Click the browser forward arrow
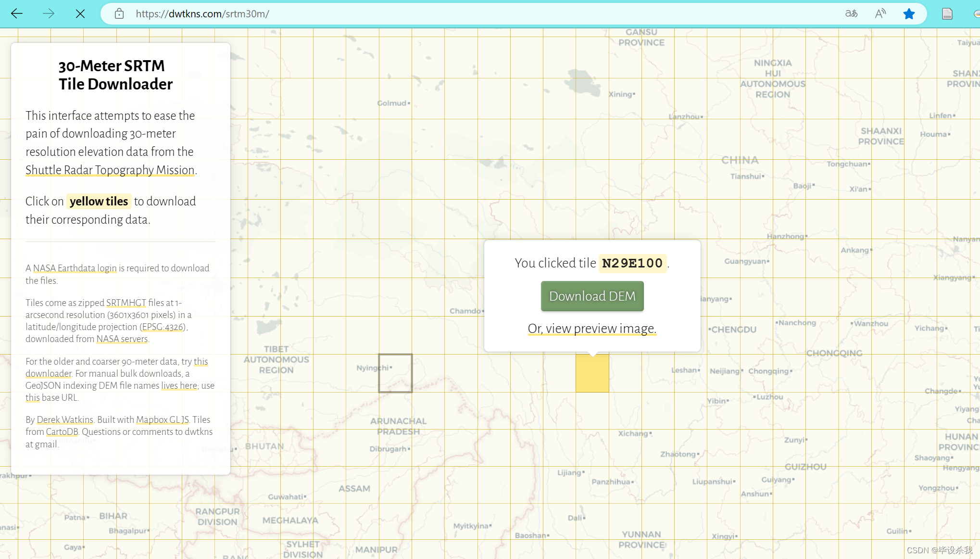Viewport: 980px width, 559px height. tap(49, 14)
